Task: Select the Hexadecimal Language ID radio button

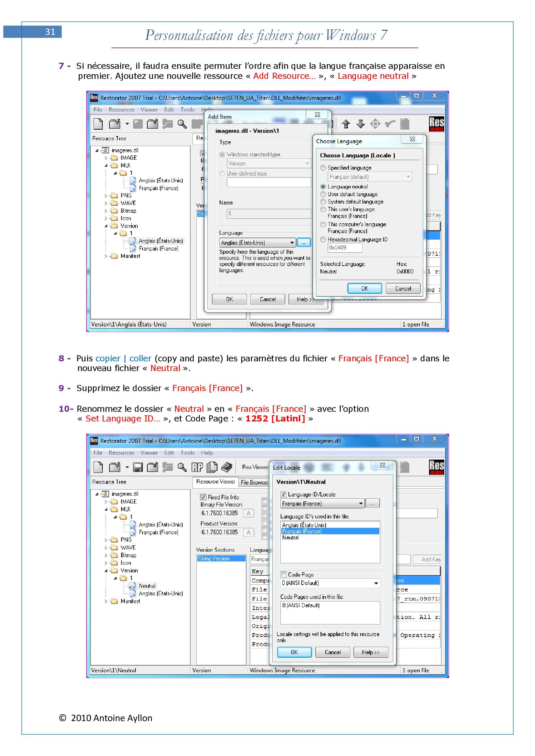Action: point(323,240)
